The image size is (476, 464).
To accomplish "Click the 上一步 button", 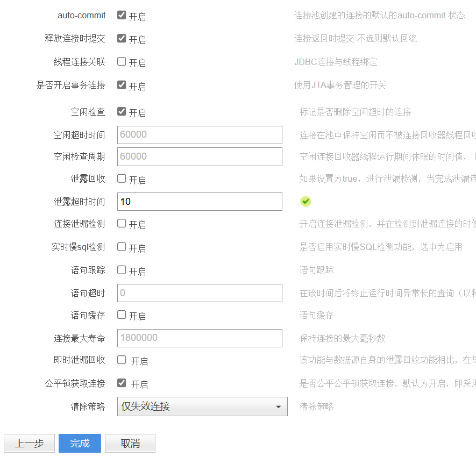I will coord(29,444).
